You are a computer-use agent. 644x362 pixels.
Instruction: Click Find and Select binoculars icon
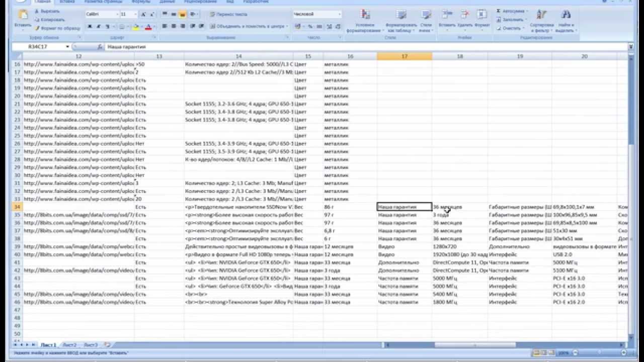click(565, 15)
